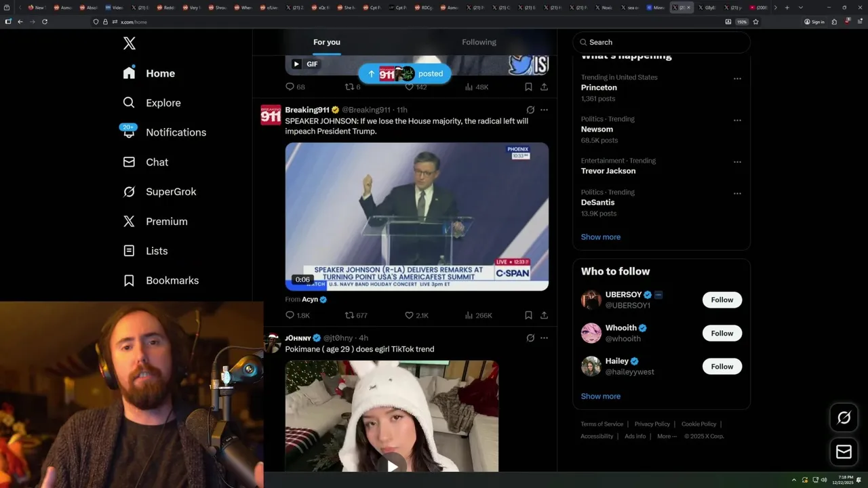Viewport: 868px width, 488px height.
Task: Share the top GIF post
Action: [544, 87]
